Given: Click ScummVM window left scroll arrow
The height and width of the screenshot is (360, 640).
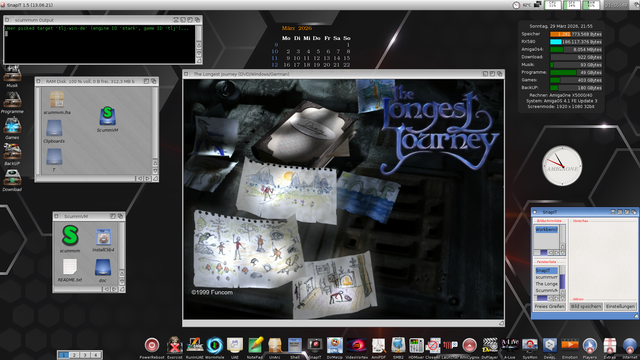Looking at the screenshot, I should (106, 289).
